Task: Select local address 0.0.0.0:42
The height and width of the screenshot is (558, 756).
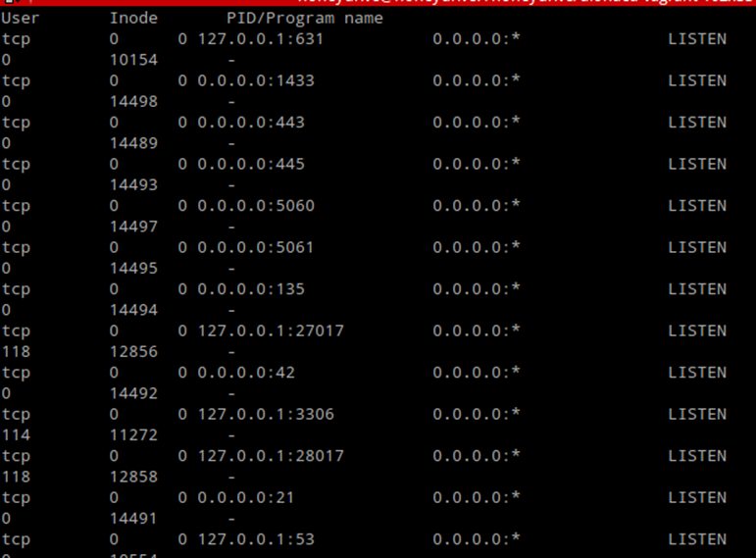Action: 246,373
